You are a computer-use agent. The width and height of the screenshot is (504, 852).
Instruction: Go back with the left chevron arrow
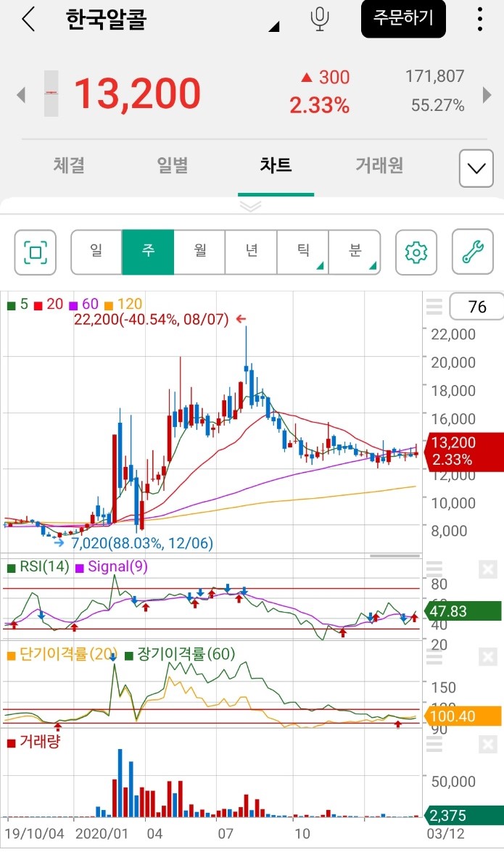[28, 20]
